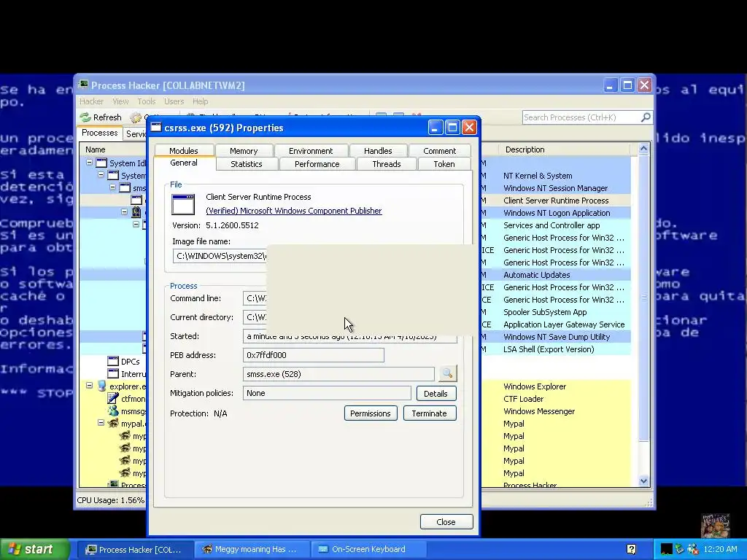Click the Options gear icon in toolbar
The width and height of the screenshot is (747, 560).
point(136,117)
